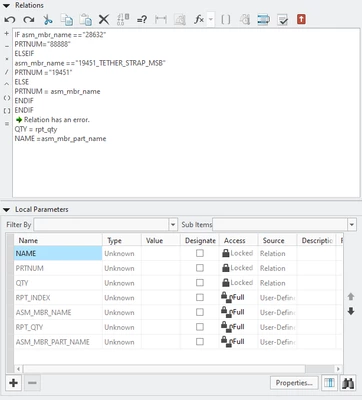Click the dimension display toggle icon
Screen dimensions: 362x400
[x=161, y=20]
